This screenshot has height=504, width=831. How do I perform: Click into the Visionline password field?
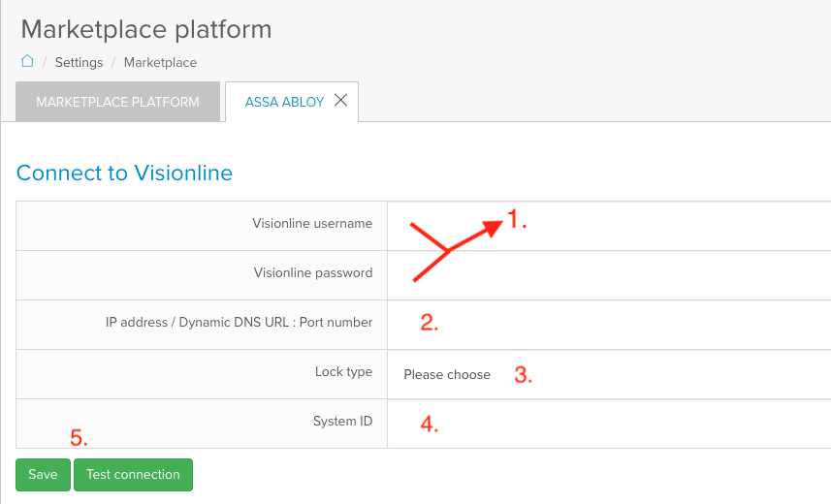point(609,275)
